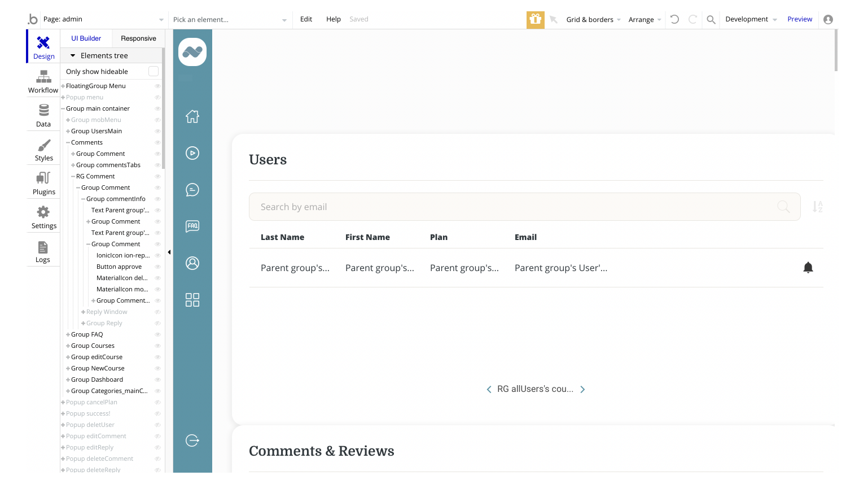Screen dimensions: 868x480
Task: Click the undo arrow icon
Action: (674, 19)
